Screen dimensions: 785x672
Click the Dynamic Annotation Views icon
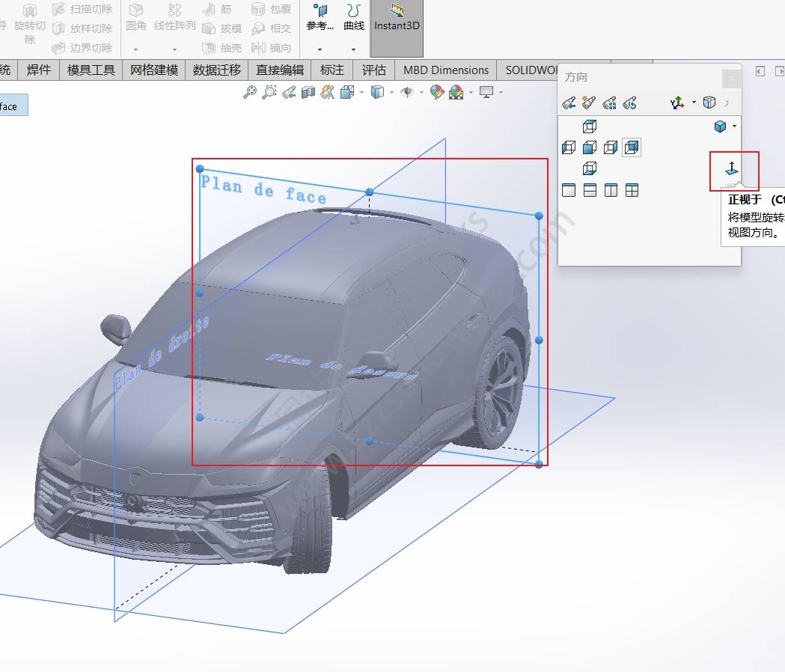pos(328,92)
